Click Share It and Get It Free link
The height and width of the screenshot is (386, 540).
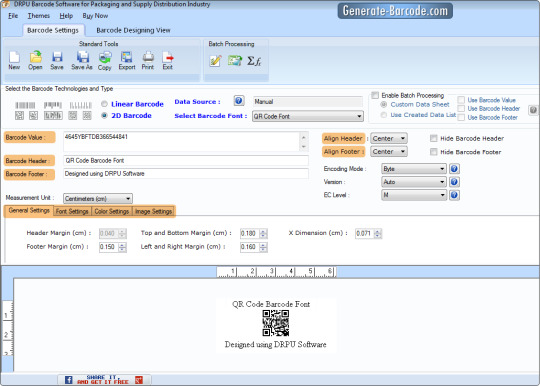[x=103, y=380]
